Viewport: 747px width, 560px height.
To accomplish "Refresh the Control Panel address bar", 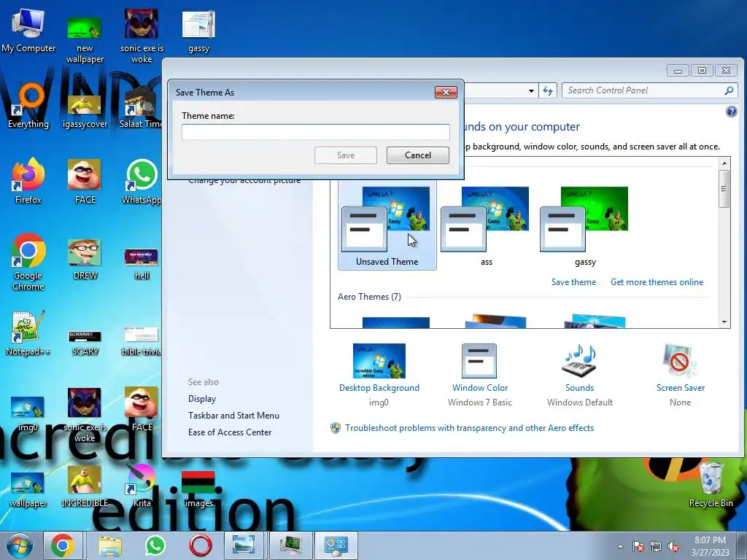I will point(548,90).
